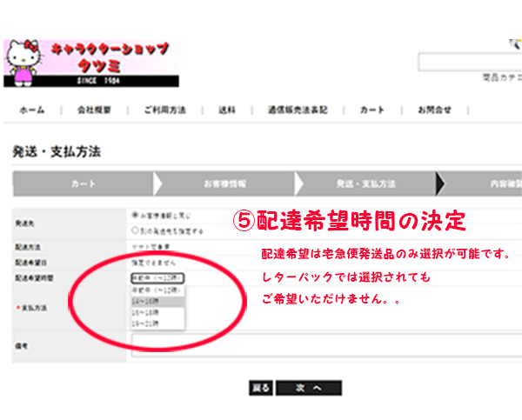This screenshot has height=420, width=522.
Task: Click the search box in the header
Action: pos(470,63)
